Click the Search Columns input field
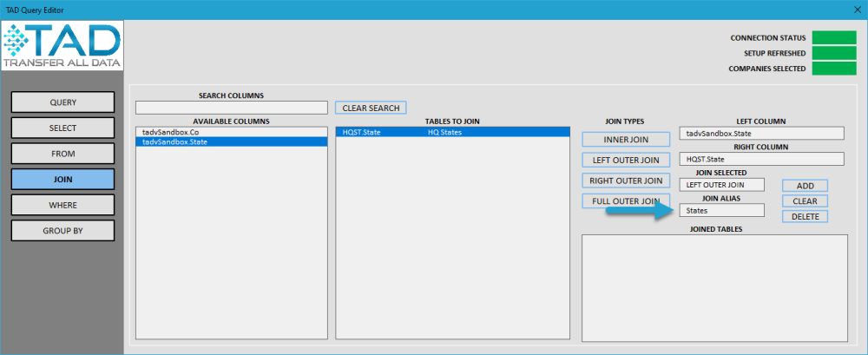The image size is (868, 355). (232, 108)
